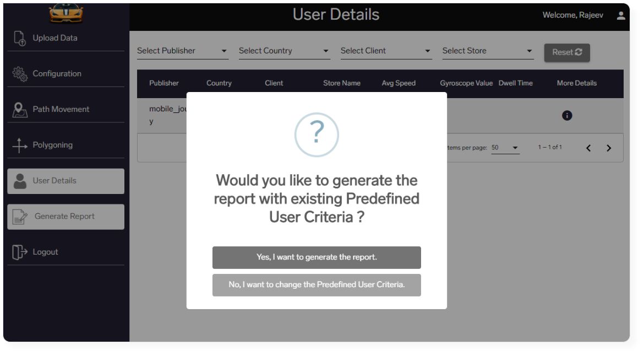
Task: Expand the Select Publisher dropdown
Action: 183,51
